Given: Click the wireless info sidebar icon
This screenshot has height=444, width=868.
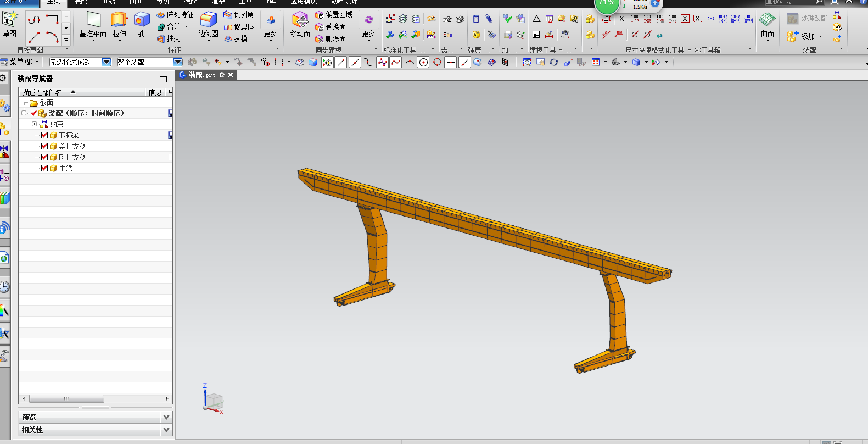Looking at the screenshot, I should coord(4,227).
